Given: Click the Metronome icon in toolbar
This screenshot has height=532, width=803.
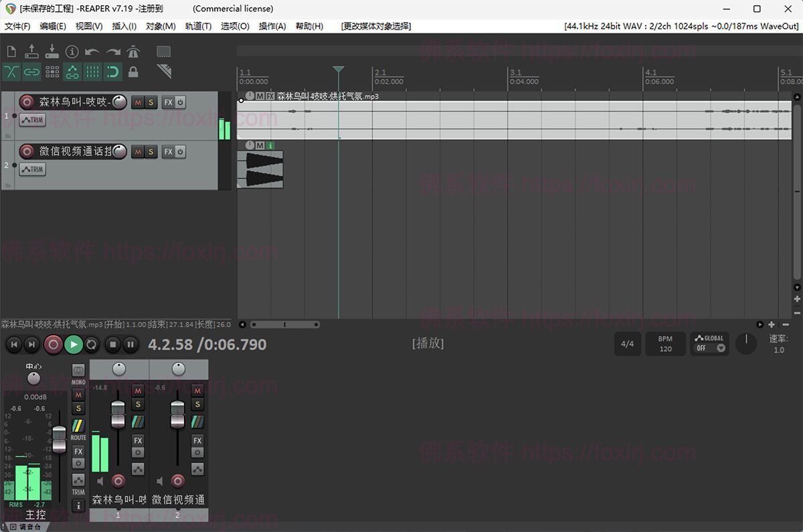Looking at the screenshot, I should (x=134, y=51).
